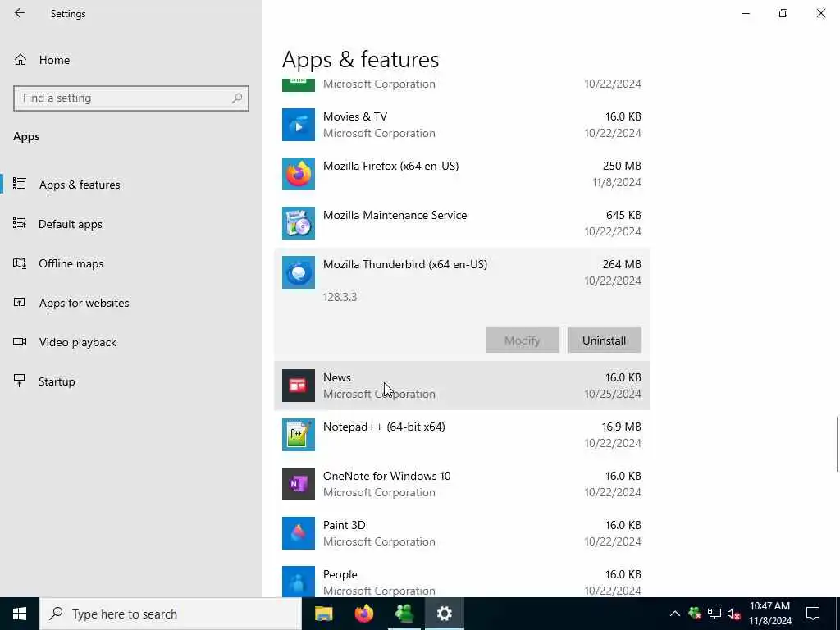Click the Settings gear taskbar button
Image resolution: width=840 pixels, height=630 pixels.
click(x=445, y=614)
